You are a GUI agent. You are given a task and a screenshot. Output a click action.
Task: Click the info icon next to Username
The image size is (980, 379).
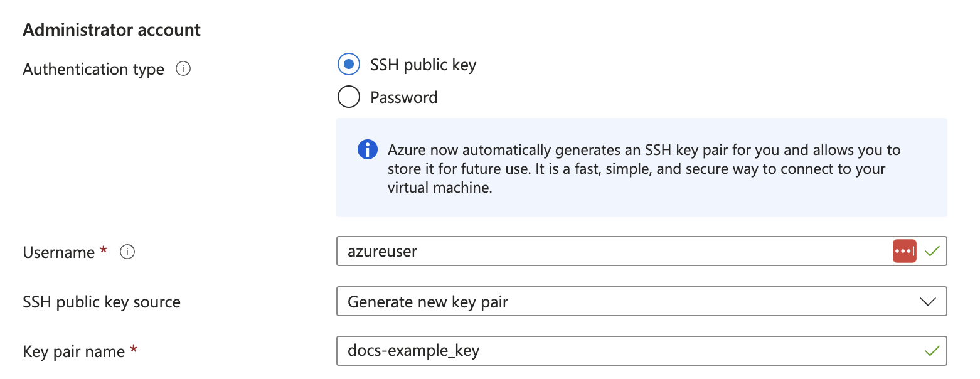click(x=127, y=252)
